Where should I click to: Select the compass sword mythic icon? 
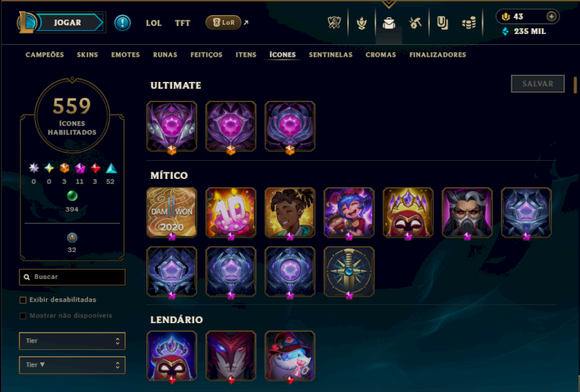pos(349,272)
